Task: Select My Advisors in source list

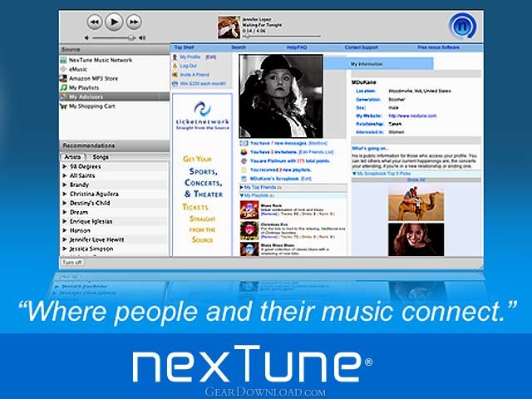Action: (115, 96)
